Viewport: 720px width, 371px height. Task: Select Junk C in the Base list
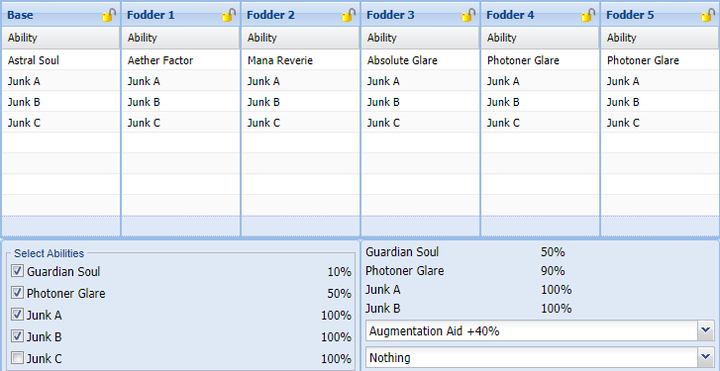click(61, 123)
